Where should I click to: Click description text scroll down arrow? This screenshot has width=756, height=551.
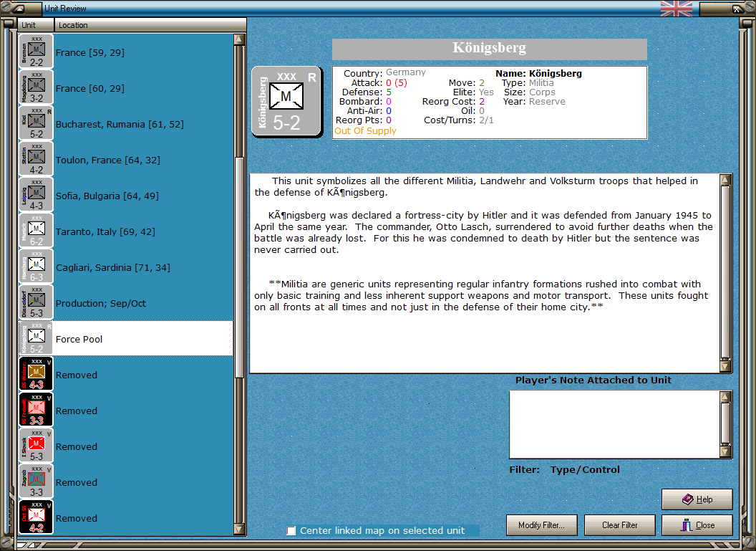(x=725, y=366)
